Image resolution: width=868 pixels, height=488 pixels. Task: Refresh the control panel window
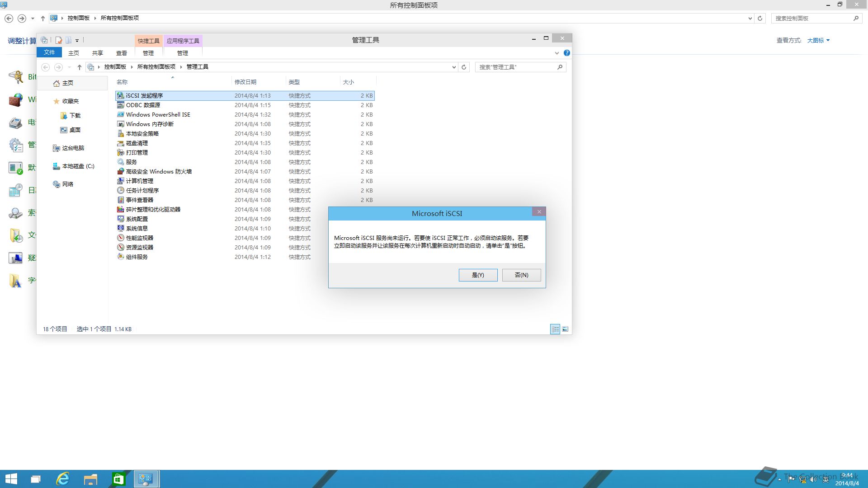click(760, 19)
